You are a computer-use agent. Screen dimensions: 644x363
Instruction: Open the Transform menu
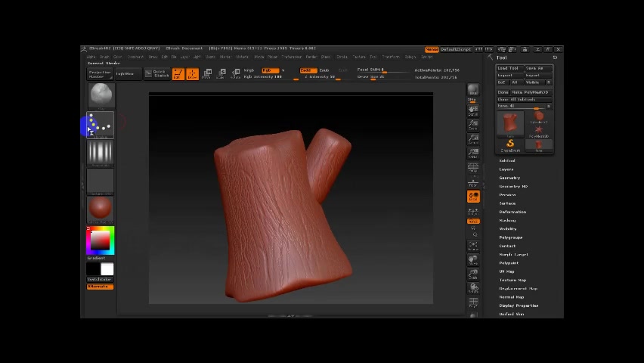tap(390, 57)
